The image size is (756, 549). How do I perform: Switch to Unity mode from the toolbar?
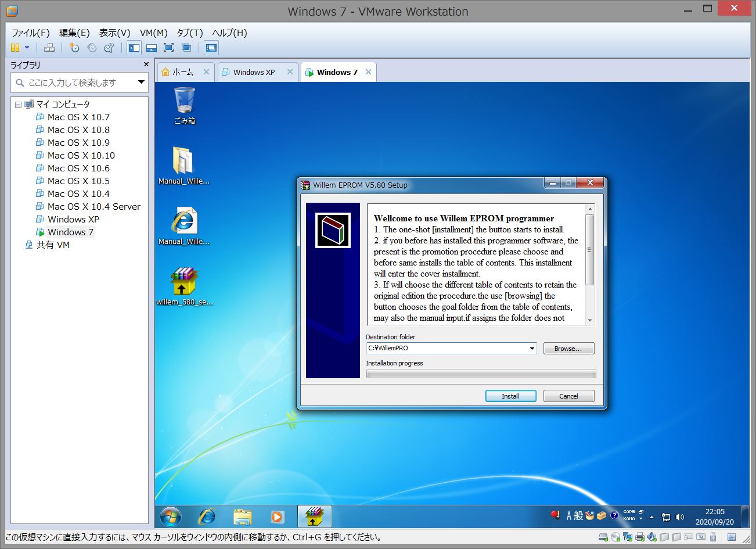186,48
